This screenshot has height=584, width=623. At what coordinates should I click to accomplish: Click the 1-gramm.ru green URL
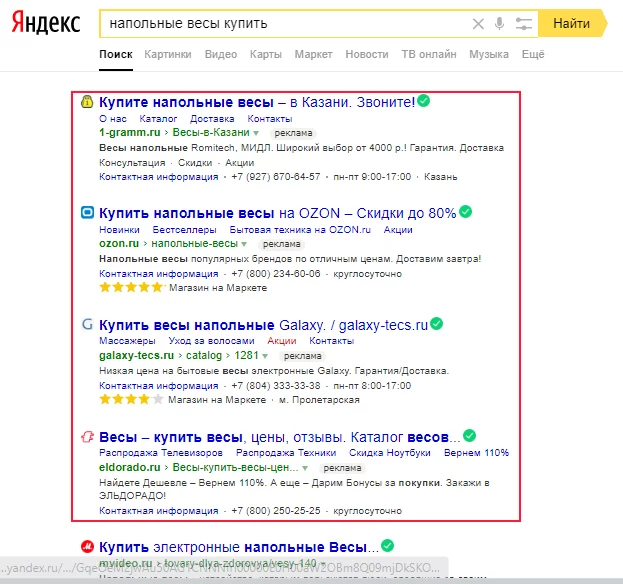point(130,132)
